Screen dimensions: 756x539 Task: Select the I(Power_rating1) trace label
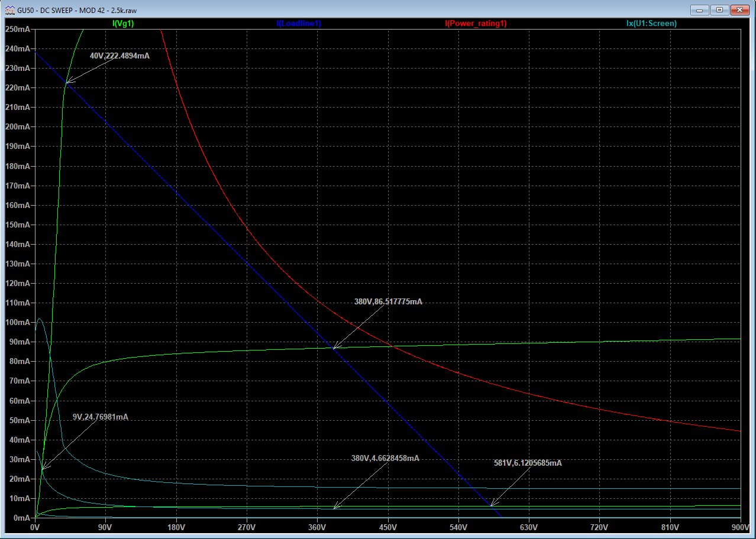[476, 24]
